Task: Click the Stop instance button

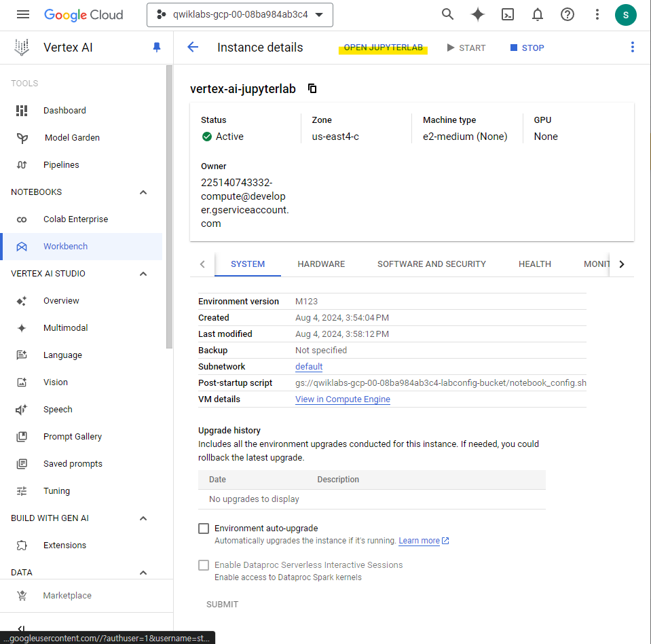Action: point(527,48)
